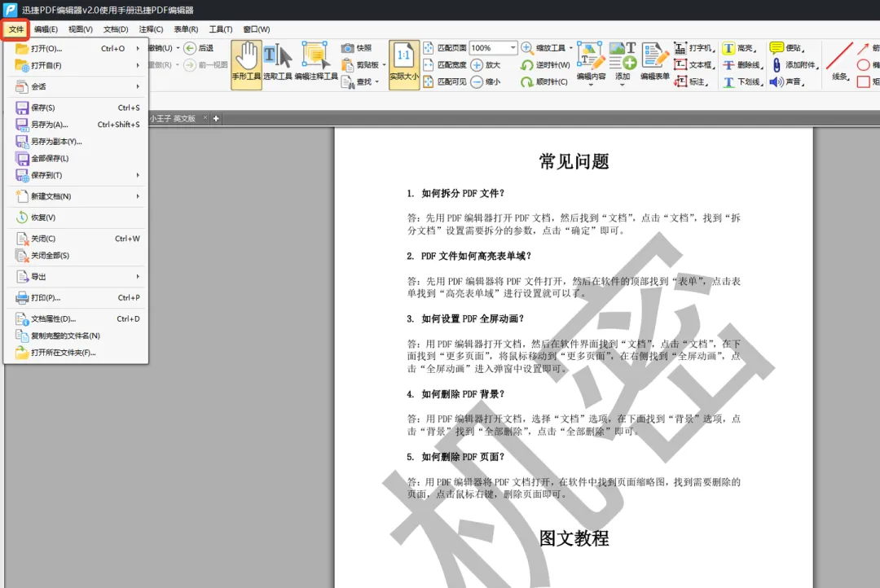This screenshot has height=588, width=880.
Task: Select the 高亮 highlight tool
Action: (739, 48)
